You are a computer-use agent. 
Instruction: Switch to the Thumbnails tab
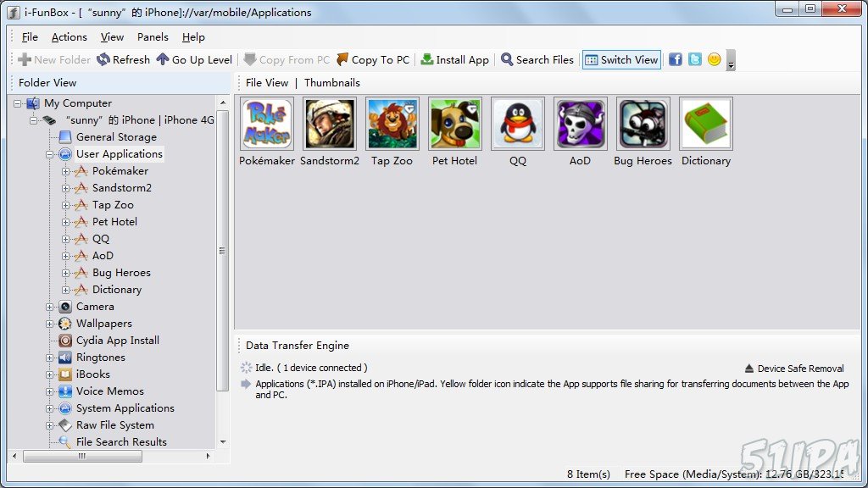(332, 82)
